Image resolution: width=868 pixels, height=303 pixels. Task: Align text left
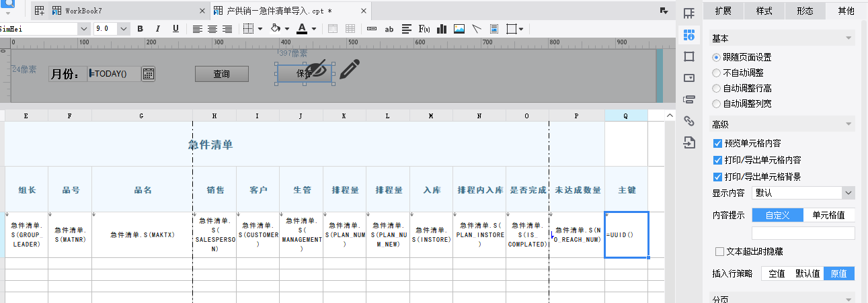click(x=198, y=29)
